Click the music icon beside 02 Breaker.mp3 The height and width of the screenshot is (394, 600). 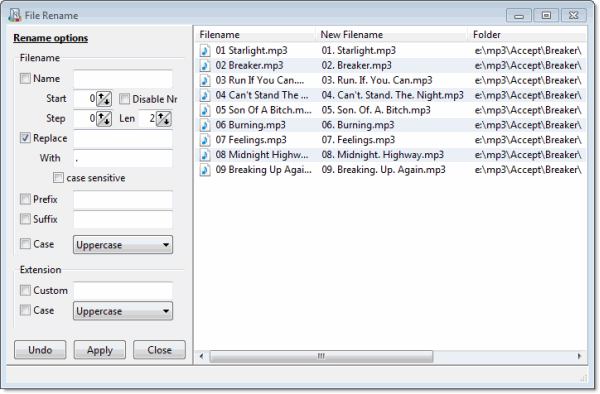coord(205,65)
